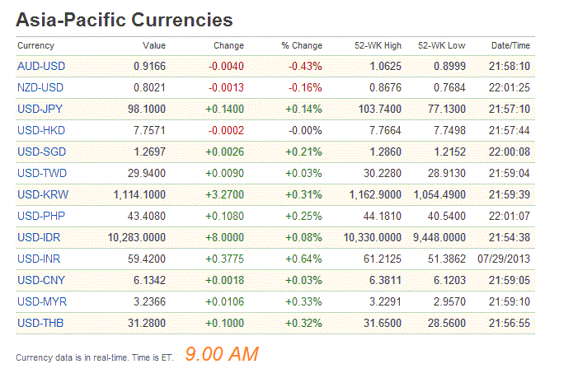Click the Currency column header
The image size is (578, 392).
(35, 46)
